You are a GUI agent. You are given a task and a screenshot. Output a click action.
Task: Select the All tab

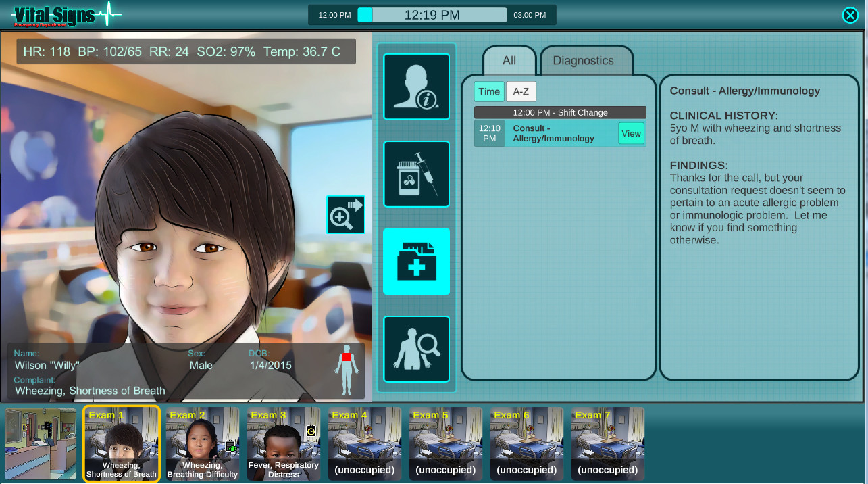coord(509,61)
